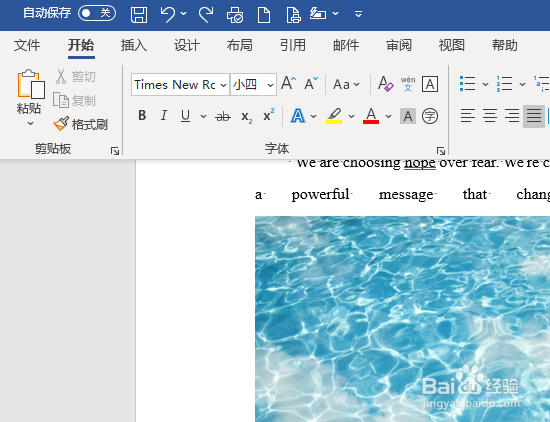Open font dialog launcher
The height and width of the screenshot is (422, 550).
click(x=441, y=151)
